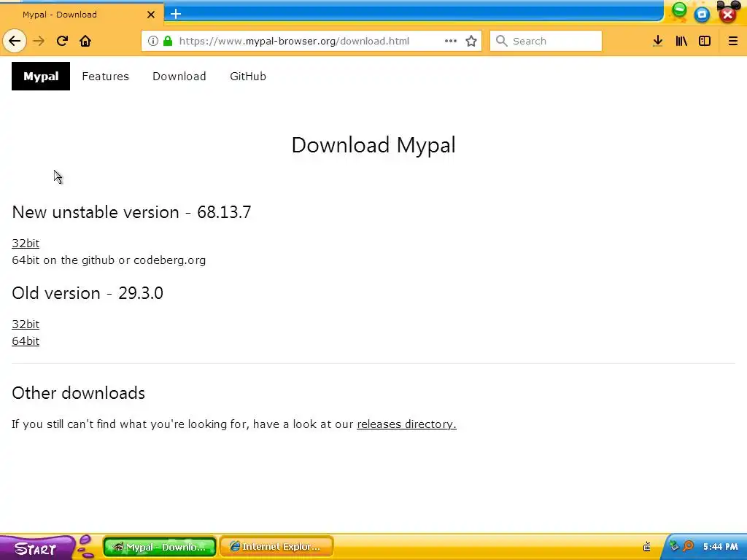Viewport: 747px width, 560px height.
Task: Click the Download Mypal heading
Action: tap(373, 145)
